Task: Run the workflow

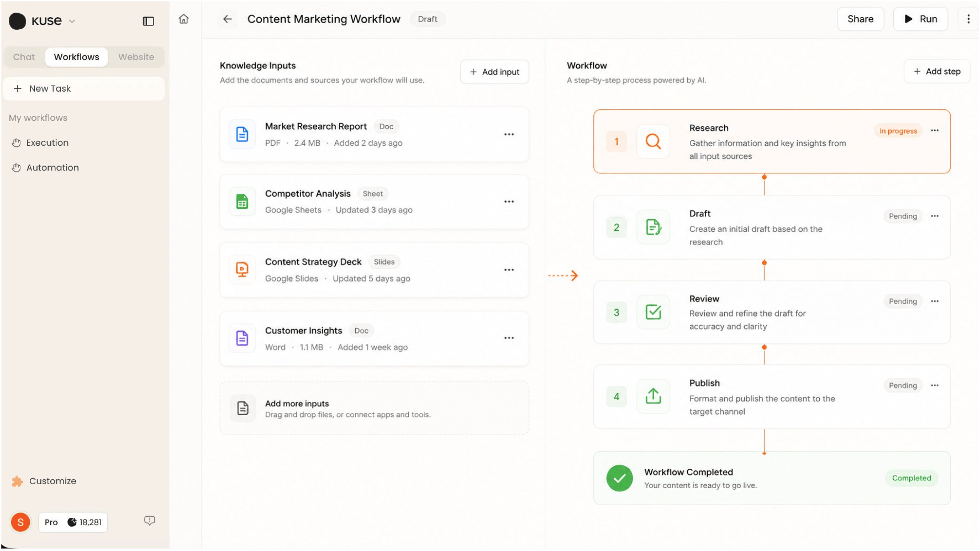Action: point(920,19)
